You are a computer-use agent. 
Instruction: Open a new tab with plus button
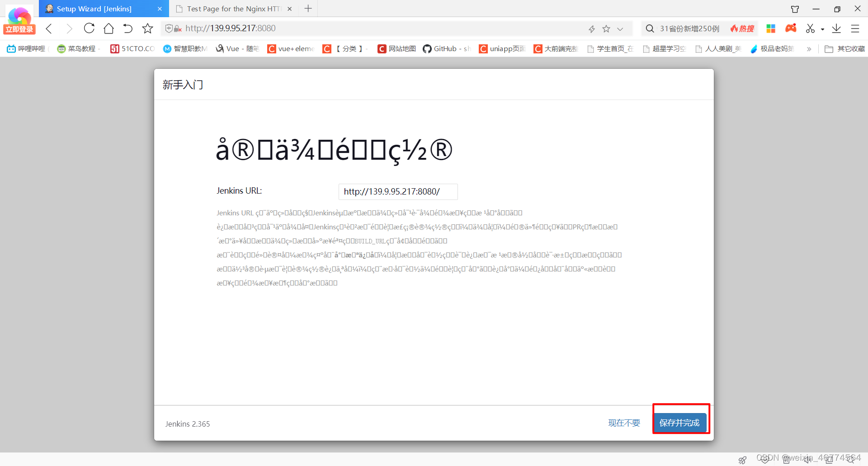pyautogui.click(x=308, y=9)
